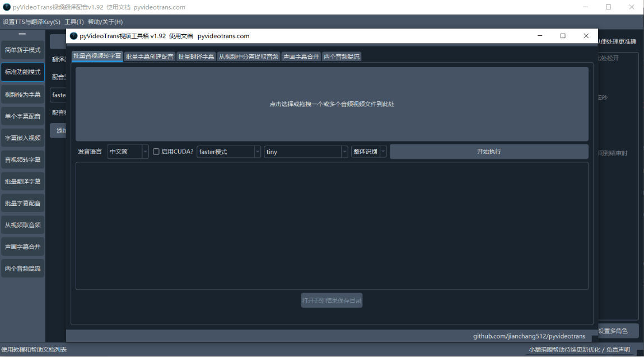This screenshot has width=644, height=357.
Task: Enable the 启用CUDA checkbox
Action: [x=156, y=152]
